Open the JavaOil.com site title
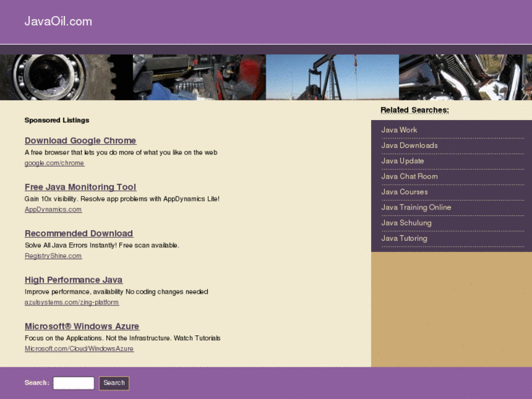Image resolution: width=532 pixels, height=399 pixels. [x=58, y=21]
